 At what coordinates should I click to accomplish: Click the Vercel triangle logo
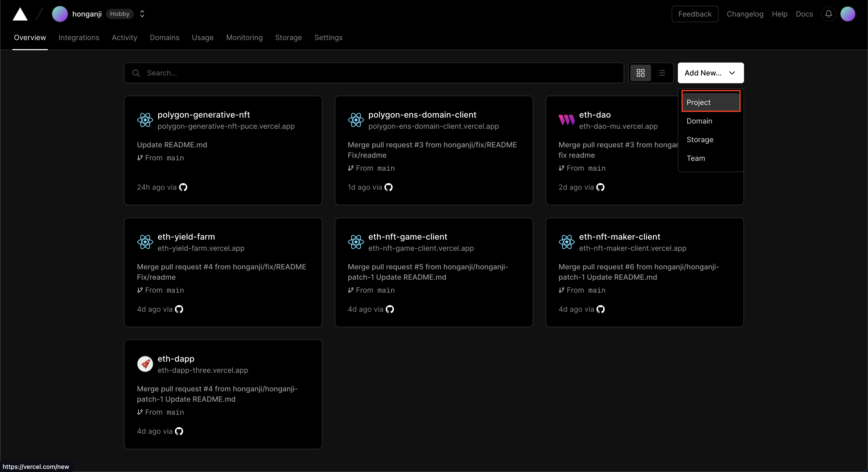click(x=20, y=14)
